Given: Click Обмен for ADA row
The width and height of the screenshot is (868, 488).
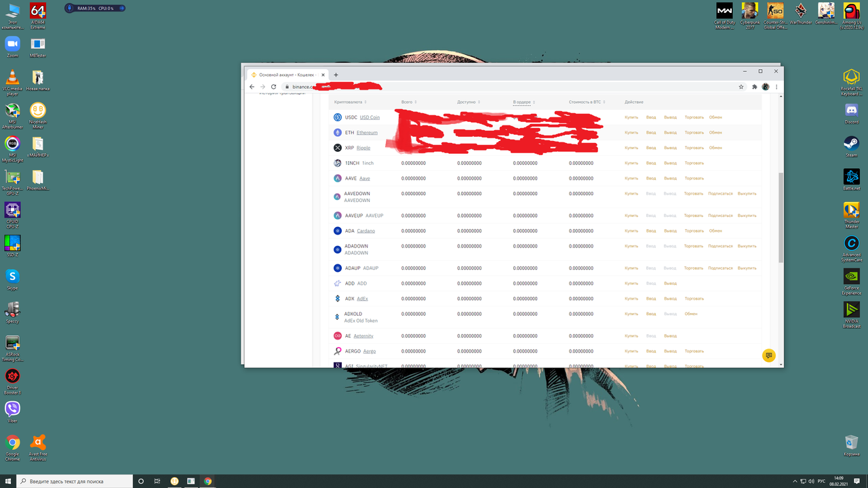Looking at the screenshot, I should [715, 231].
